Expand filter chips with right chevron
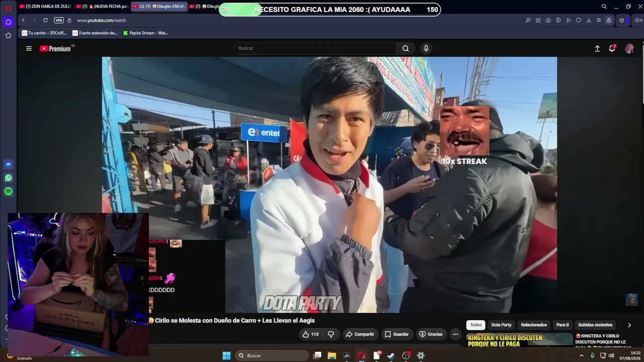 (629, 325)
